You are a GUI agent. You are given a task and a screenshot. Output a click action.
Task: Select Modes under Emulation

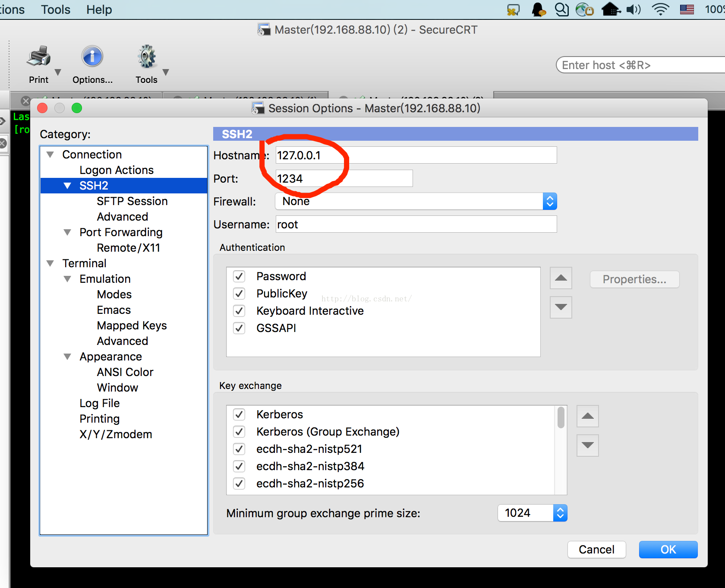114,294
